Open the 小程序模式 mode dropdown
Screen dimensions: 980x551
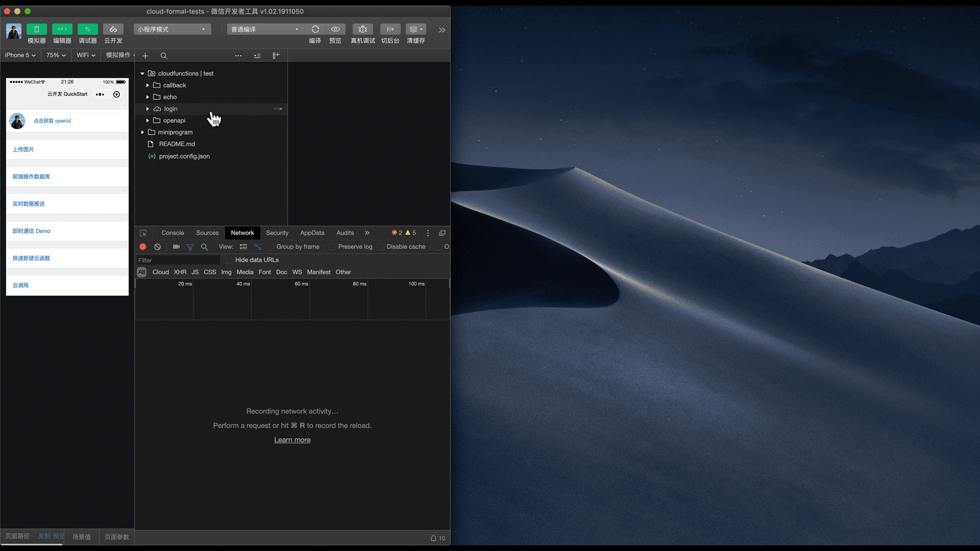coord(172,29)
